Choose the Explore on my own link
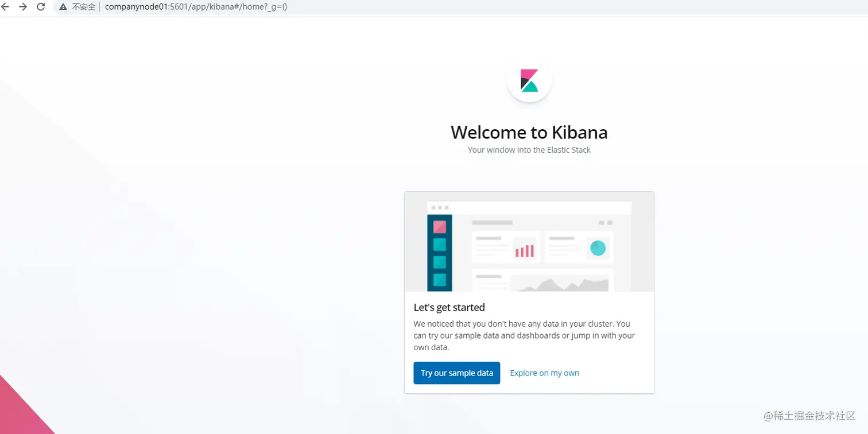The image size is (868, 434). click(x=544, y=373)
